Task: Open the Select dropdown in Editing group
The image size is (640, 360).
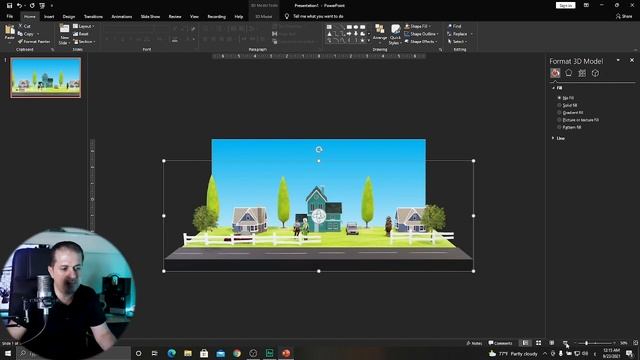Action: click(457, 42)
